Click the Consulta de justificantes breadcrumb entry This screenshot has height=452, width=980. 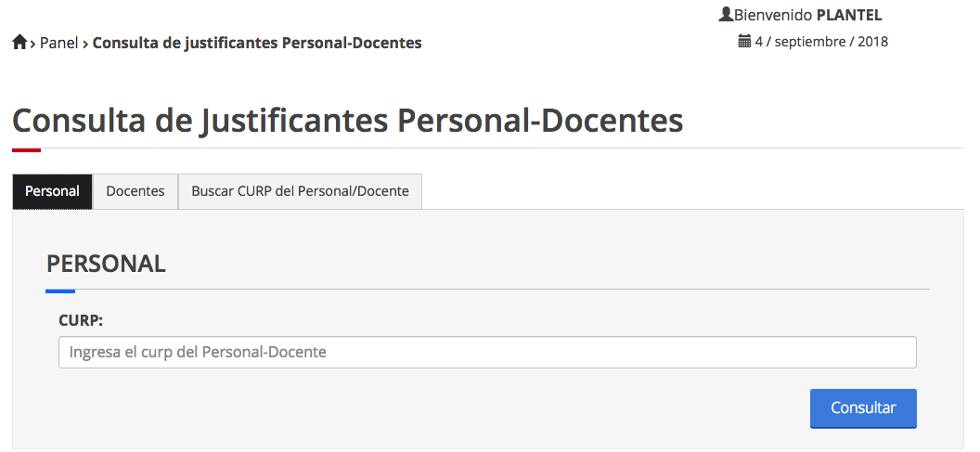[257, 43]
